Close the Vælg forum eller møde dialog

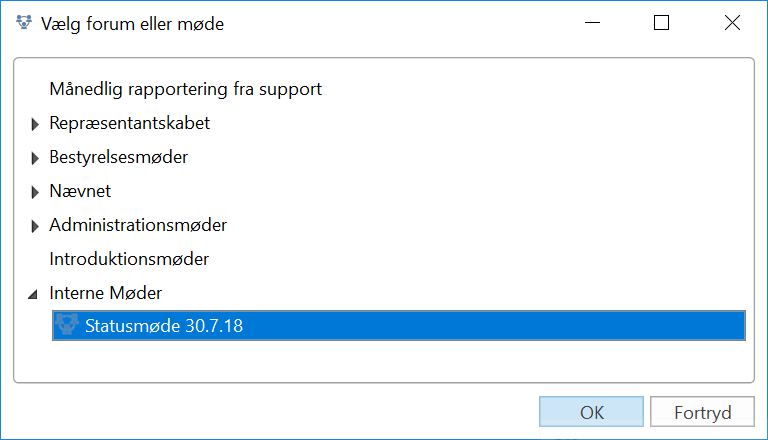733,24
